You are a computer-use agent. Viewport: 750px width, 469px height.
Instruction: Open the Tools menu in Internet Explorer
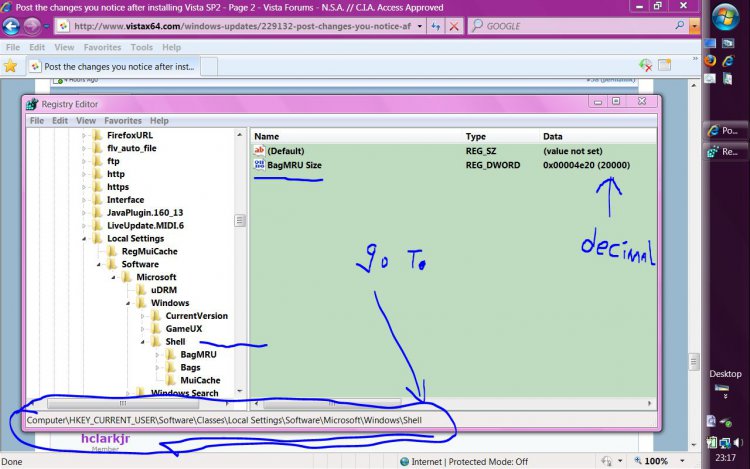[141, 47]
